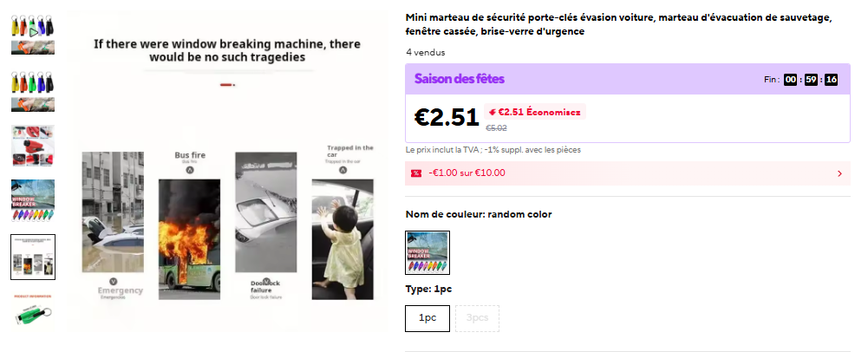868x352 pixels.
Task: Click the red coupon ticket icon
Action: (416, 173)
